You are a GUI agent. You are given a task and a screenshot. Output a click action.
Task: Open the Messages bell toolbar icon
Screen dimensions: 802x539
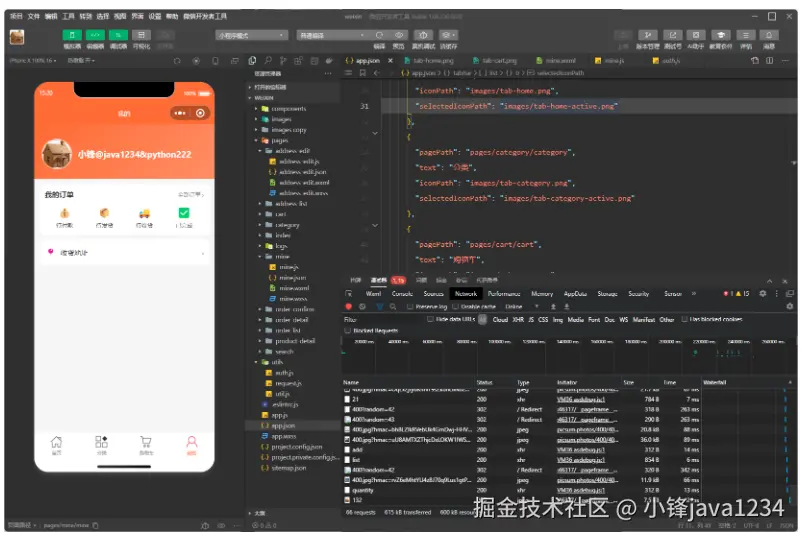(769, 35)
